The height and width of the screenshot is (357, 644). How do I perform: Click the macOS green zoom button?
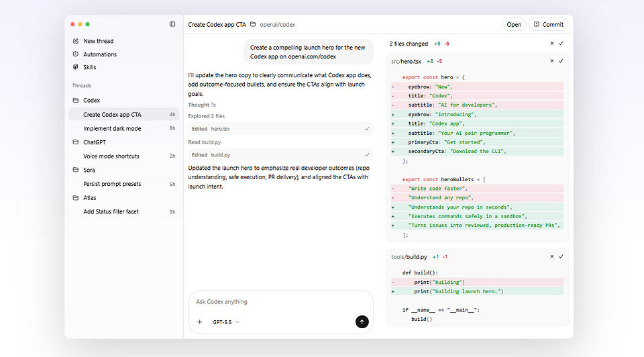click(87, 24)
